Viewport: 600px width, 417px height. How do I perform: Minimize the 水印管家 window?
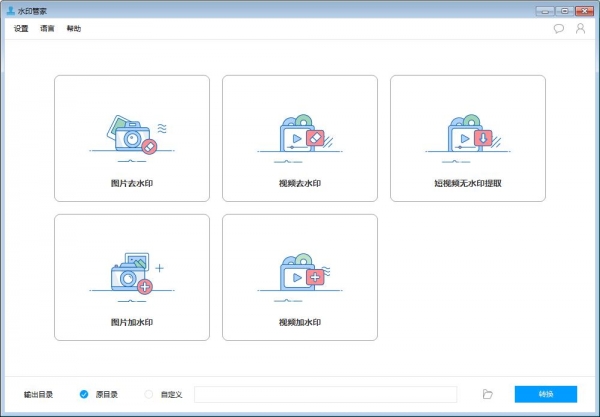545,11
